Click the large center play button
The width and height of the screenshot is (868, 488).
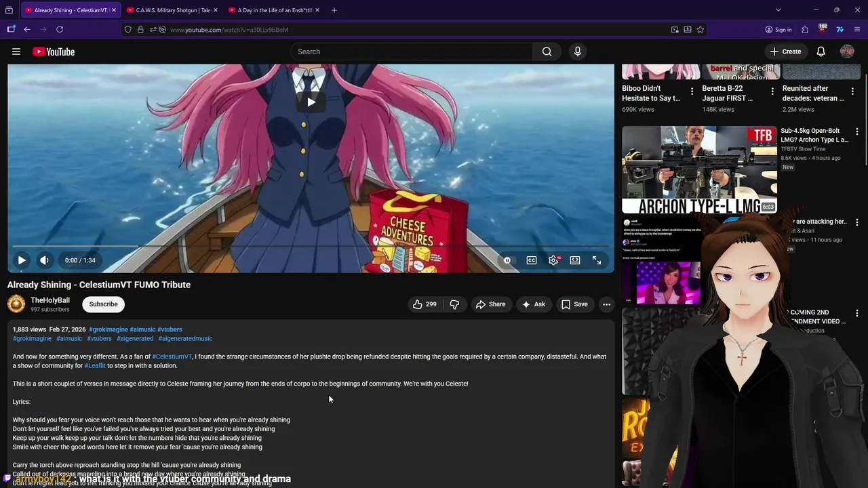[x=311, y=102]
